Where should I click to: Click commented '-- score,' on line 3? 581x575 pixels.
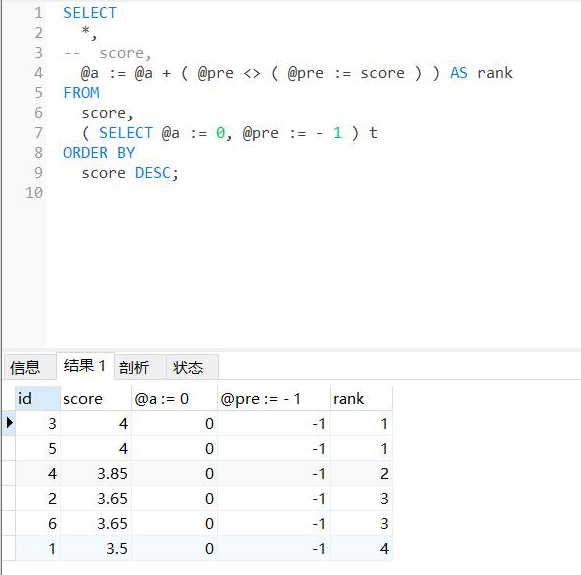(x=107, y=53)
